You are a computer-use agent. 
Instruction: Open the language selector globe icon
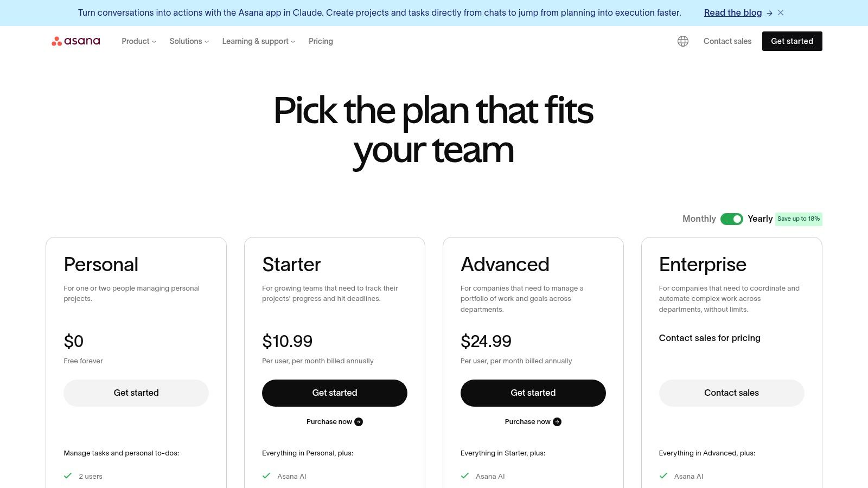tap(682, 41)
